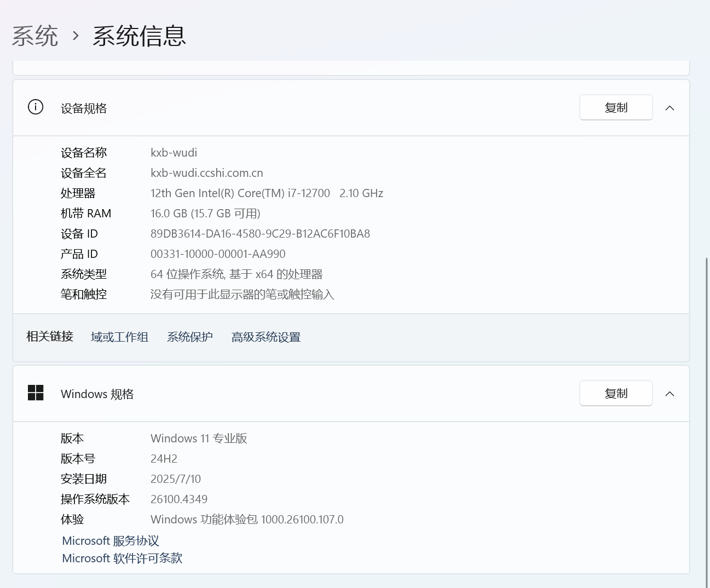
Task: Click the 操作系统版本 label
Action: pyautogui.click(x=95, y=499)
